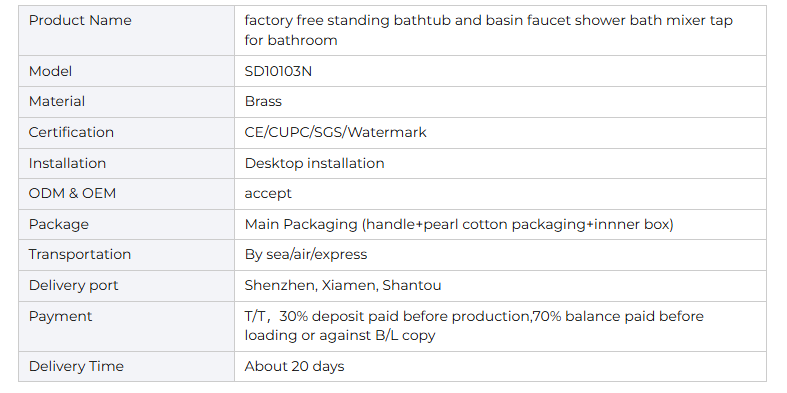Click the Brass material value
Viewport: 787px width, 393px height.
point(263,101)
